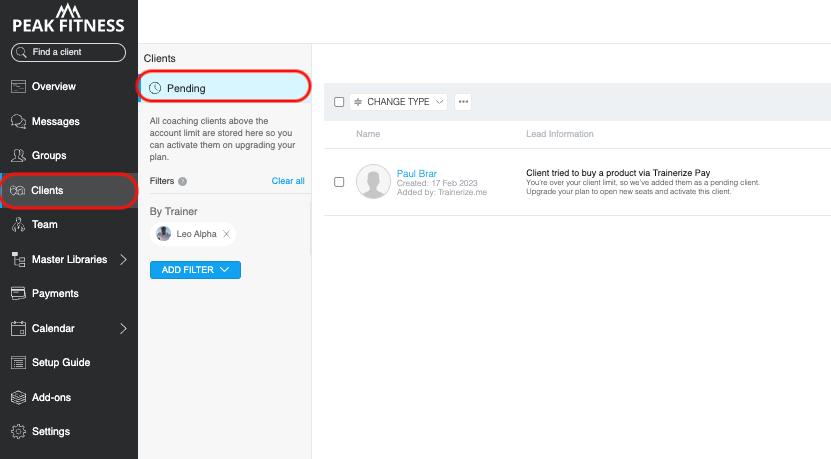Expand the ADD FILTER dropdown
The image size is (831, 459).
[195, 270]
